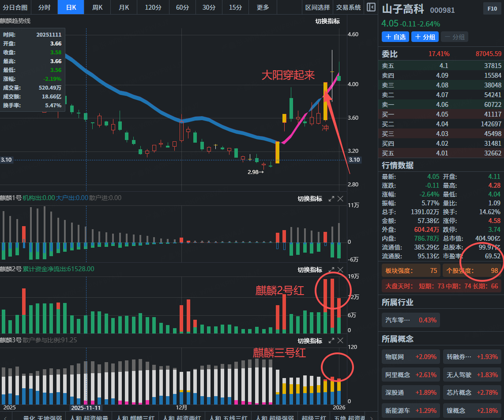
Task: Expand the 麒麟1号 indicator panel to fullscreen
Action: click(331, 199)
